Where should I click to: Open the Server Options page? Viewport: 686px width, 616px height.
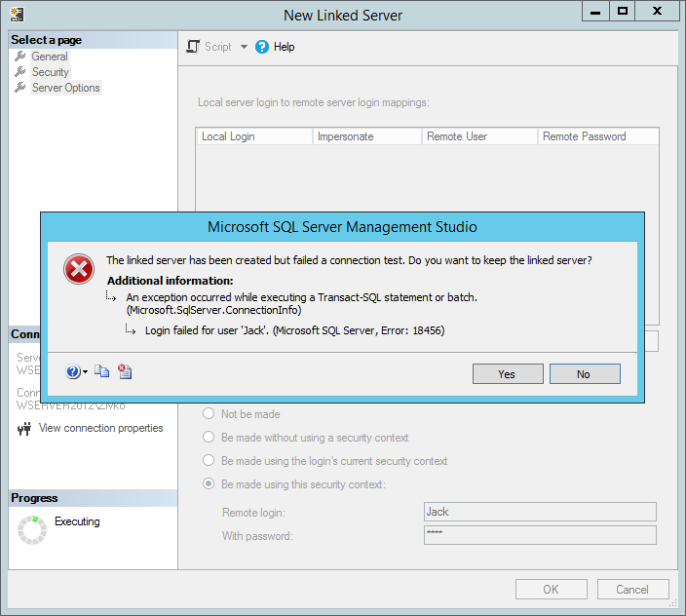[66, 88]
